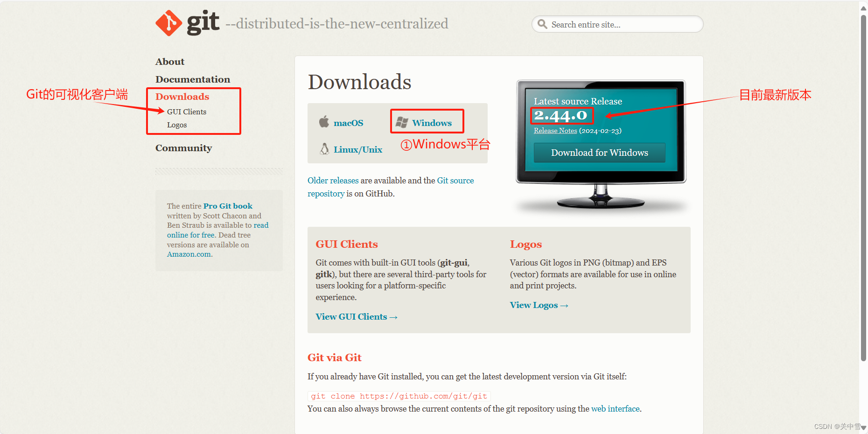Screen dimensions: 868x434
Task: Click the 'Latest source Release' label
Action: (x=578, y=101)
